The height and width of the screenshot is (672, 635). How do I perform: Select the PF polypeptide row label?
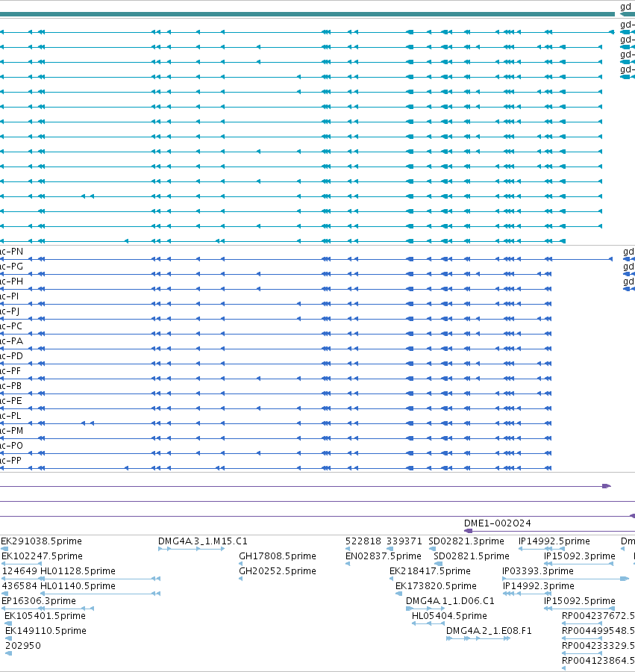click(x=10, y=372)
